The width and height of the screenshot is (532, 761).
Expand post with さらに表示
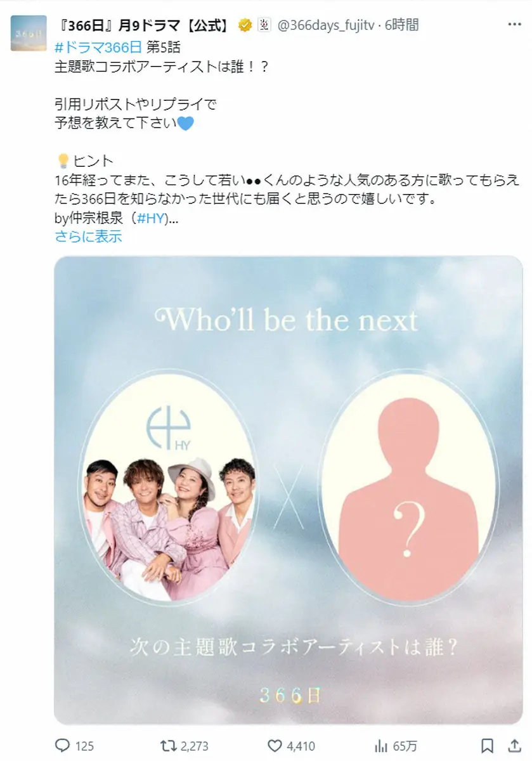click(x=88, y=237)
